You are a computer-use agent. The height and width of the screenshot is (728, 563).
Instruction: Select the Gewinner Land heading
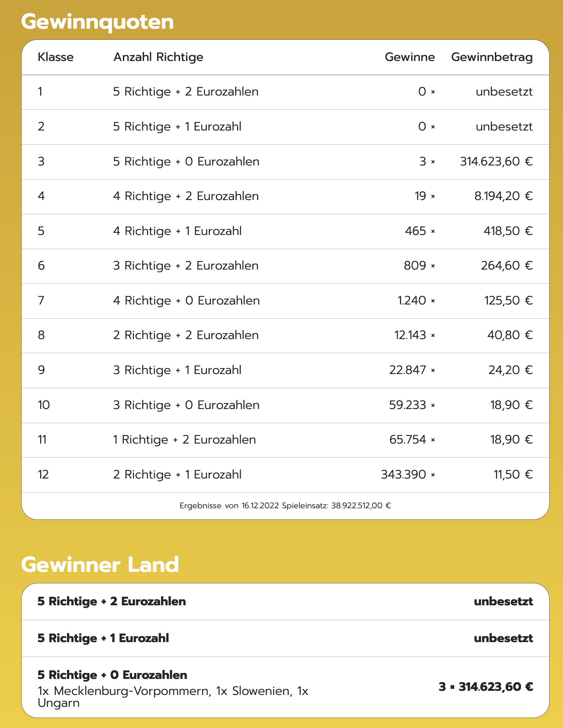coord(100,565)
